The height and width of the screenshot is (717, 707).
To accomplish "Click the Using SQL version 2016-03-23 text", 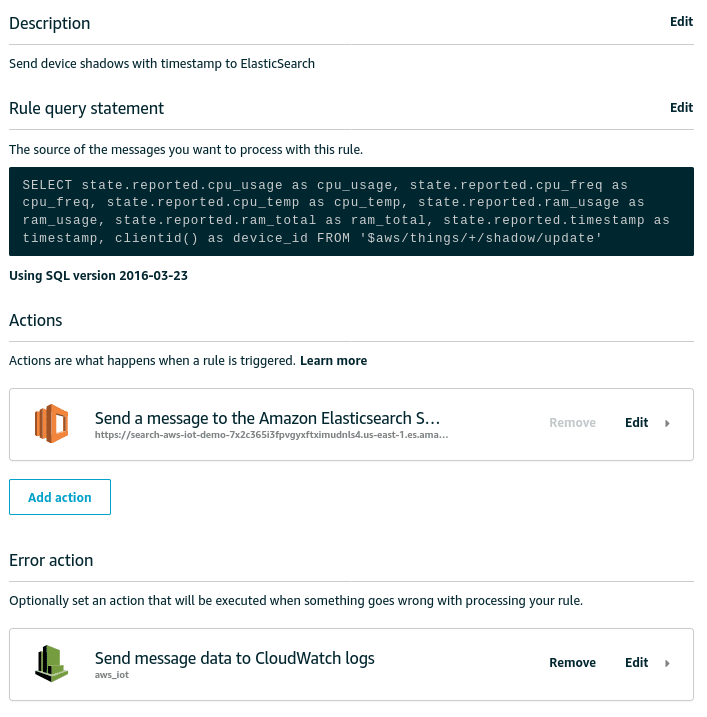I will click(x=98, y=276).
